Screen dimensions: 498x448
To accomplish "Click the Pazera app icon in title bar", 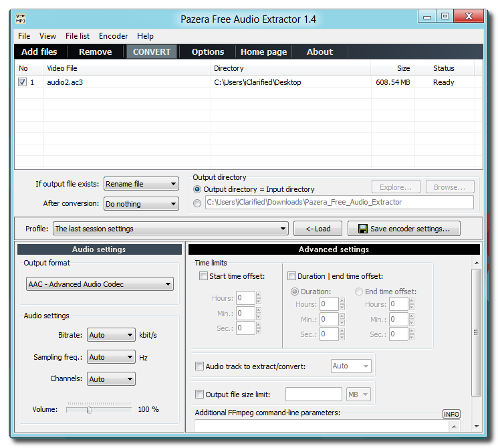I will pos(21,19).
